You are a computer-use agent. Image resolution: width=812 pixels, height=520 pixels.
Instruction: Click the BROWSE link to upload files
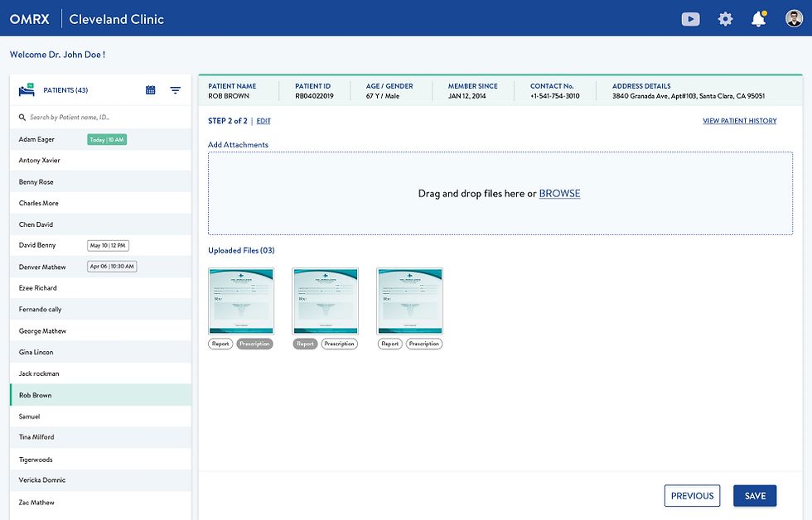pyautogui.click(x=559, y=194)
